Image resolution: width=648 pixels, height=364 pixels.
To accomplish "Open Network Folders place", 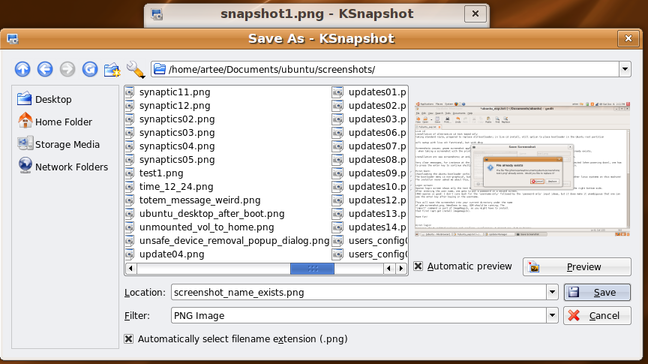I will click(63, 167).
